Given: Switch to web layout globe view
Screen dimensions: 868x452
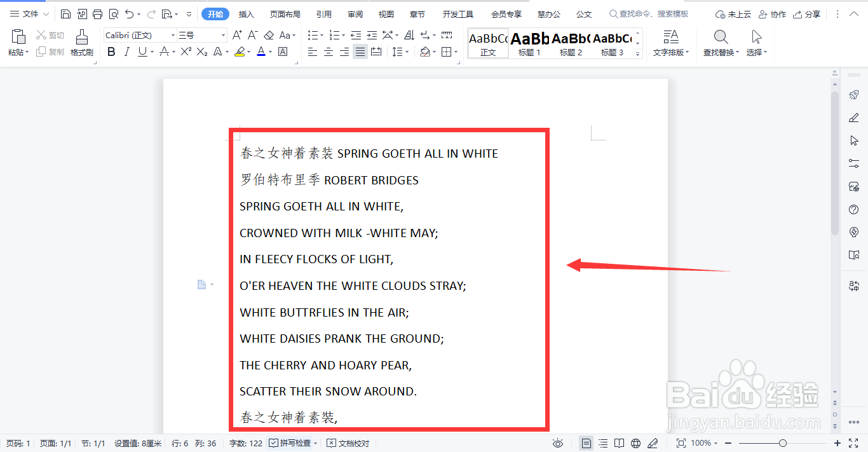Looking at the screenshot, I should click(636, 443).
